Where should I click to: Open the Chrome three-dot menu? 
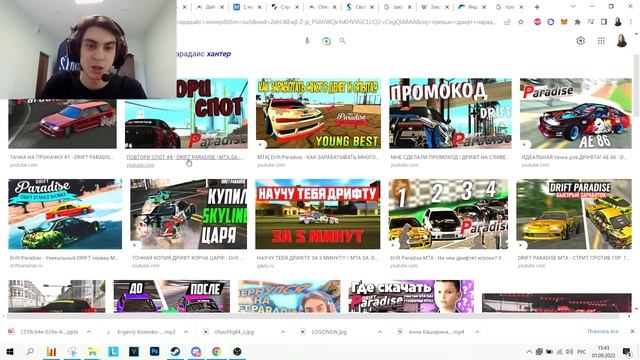pos(632,22)
